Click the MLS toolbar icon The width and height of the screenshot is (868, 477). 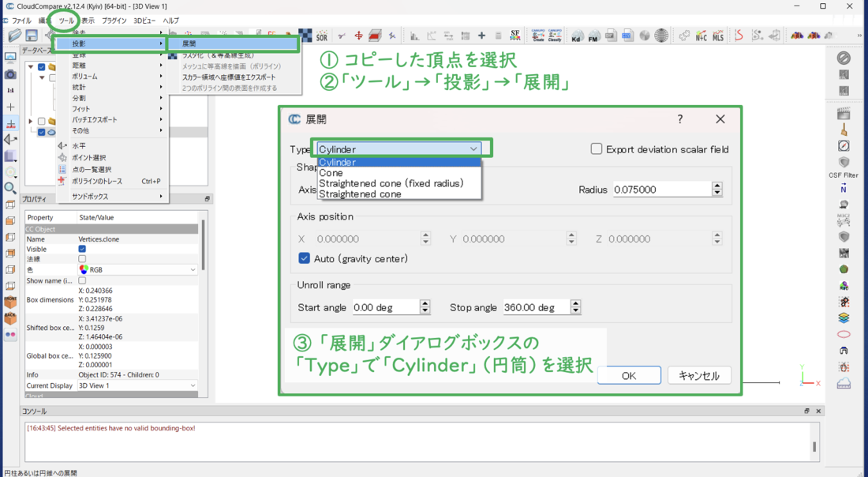tap(717, 36)
